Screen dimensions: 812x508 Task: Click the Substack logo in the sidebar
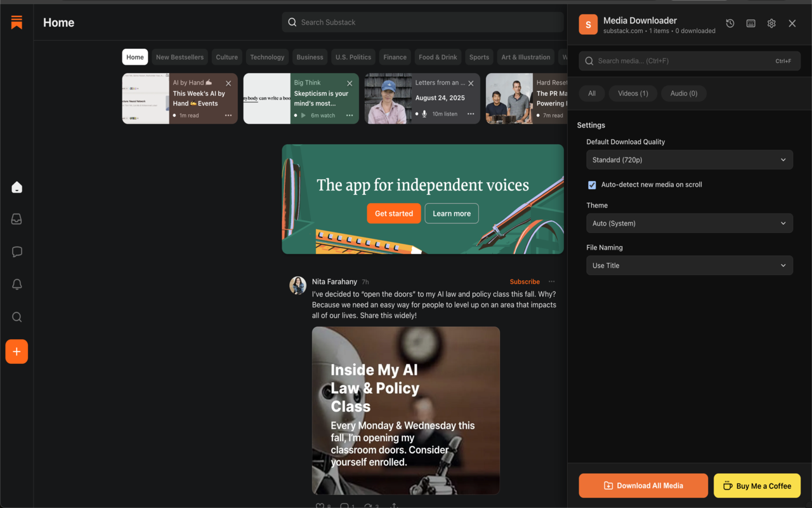coord(16,22)
